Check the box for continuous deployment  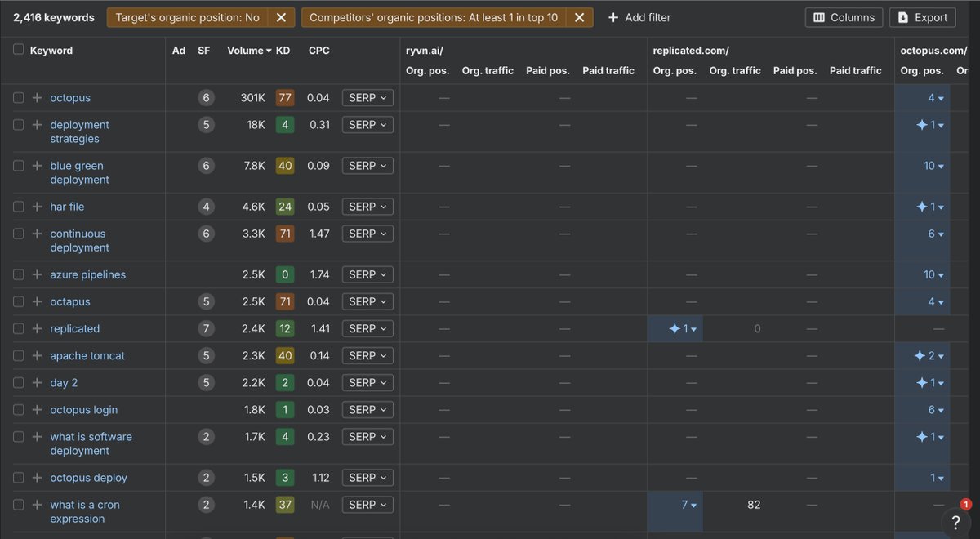(x=19, y=234)
